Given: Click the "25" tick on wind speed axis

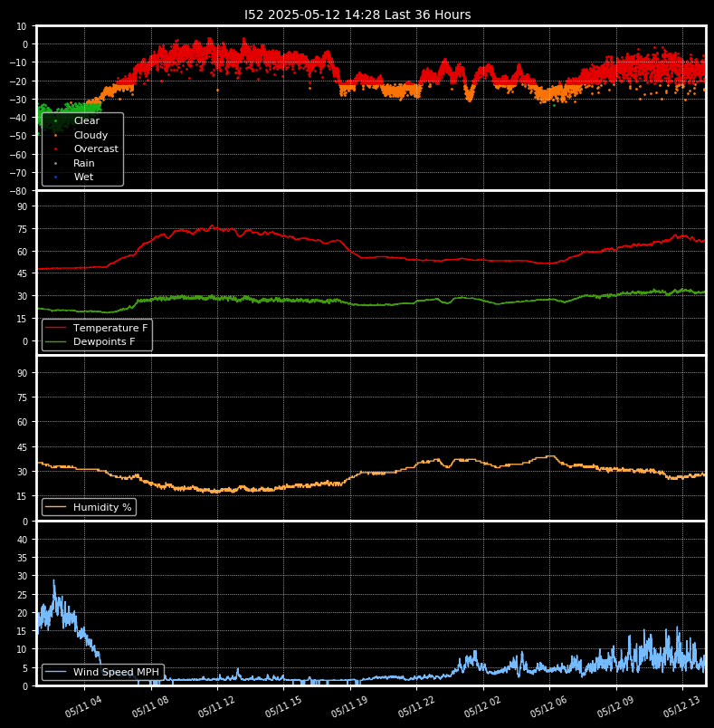Looking at the screenshot, I should point(23,595).
